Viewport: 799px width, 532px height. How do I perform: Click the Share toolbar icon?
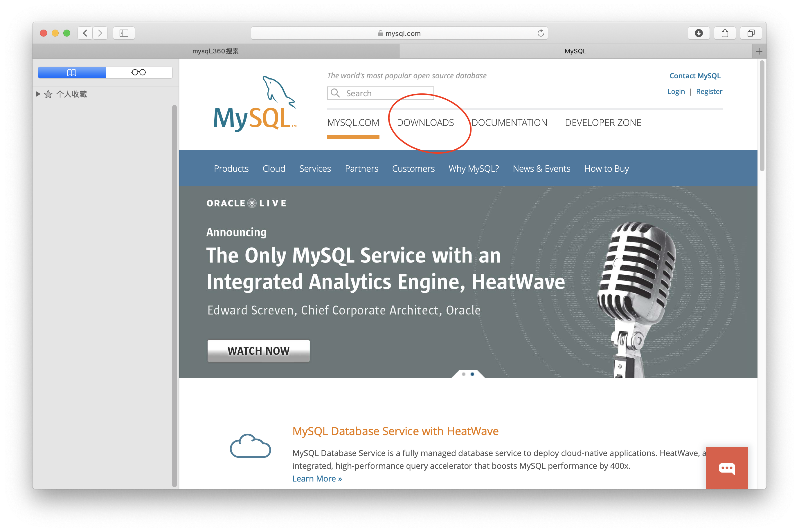[725, 33]
